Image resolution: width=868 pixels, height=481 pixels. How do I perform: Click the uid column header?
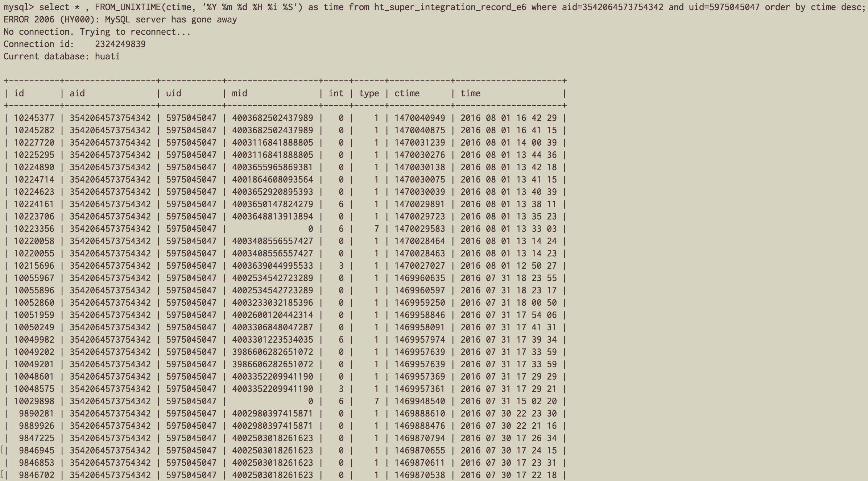click(173, 93)
